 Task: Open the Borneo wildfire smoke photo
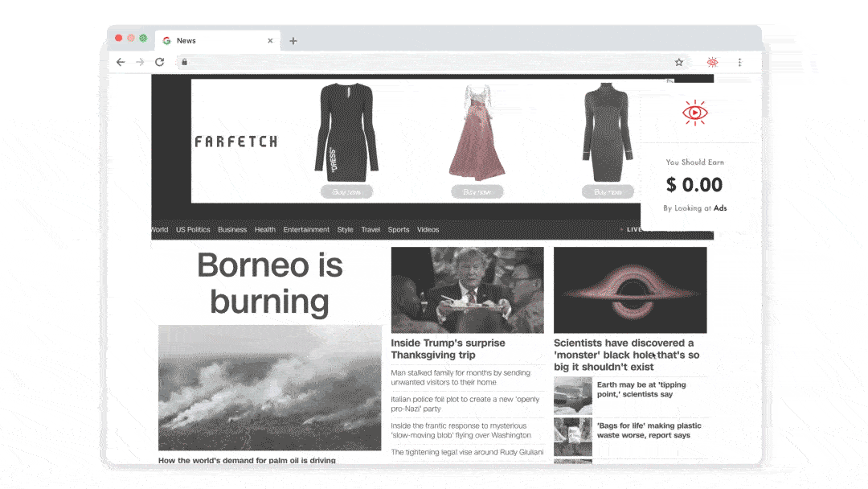click(x=269, y=388)
